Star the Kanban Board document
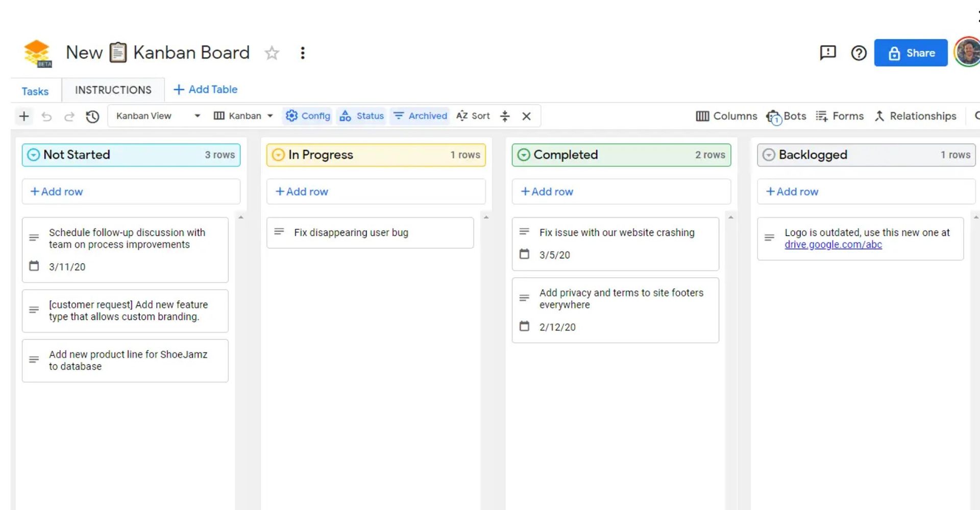The width and height of the screenshot is (980, 510). click(272, 53)
